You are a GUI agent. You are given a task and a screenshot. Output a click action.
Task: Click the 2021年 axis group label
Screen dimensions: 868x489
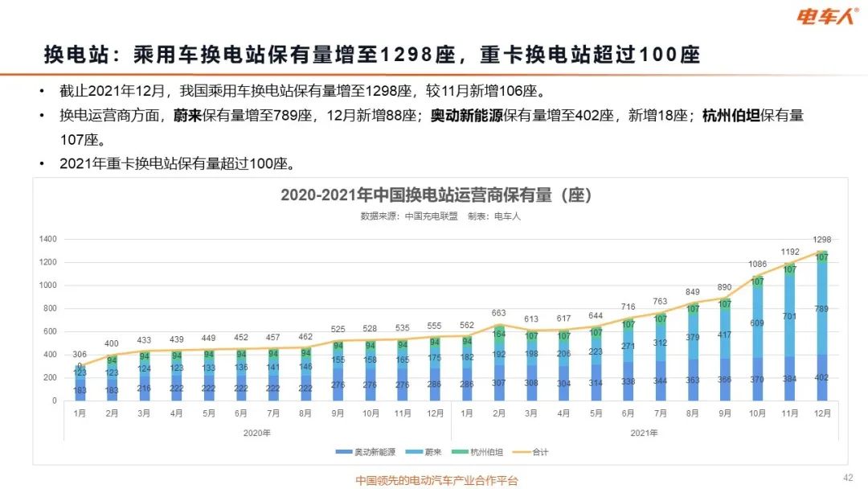click(644, 433)
